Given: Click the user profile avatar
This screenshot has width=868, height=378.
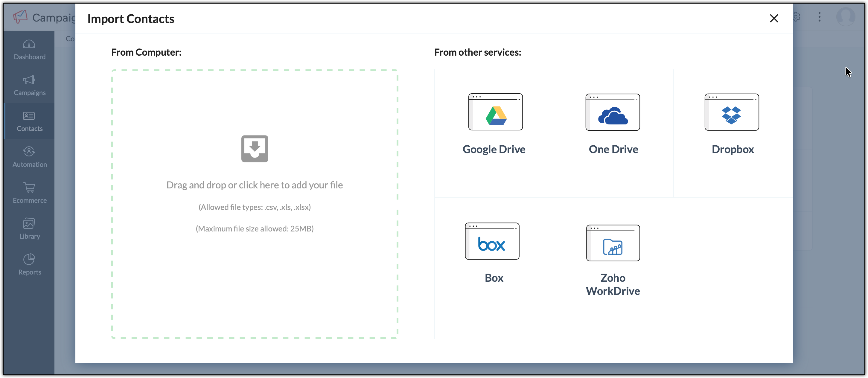Looking at the screenshot, I should (846, 17).
